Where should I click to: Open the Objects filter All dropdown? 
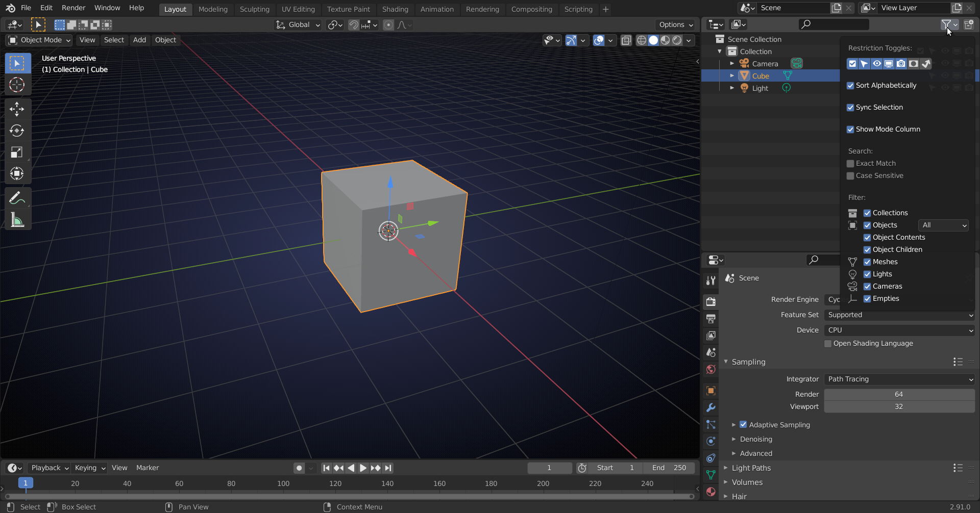[944, 225]
